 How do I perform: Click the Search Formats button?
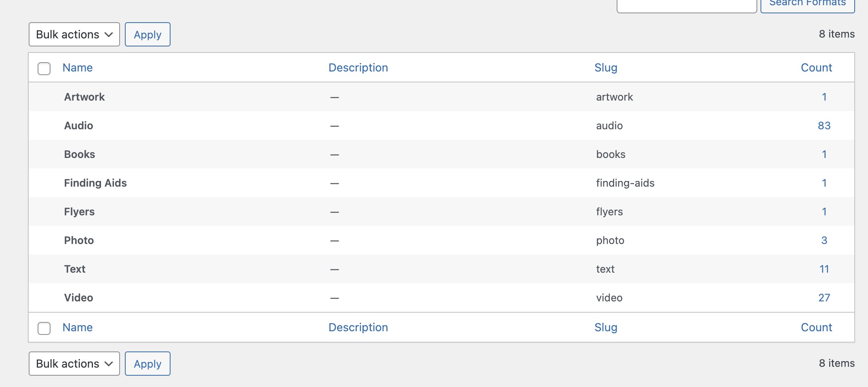click(x=807, y=5)
